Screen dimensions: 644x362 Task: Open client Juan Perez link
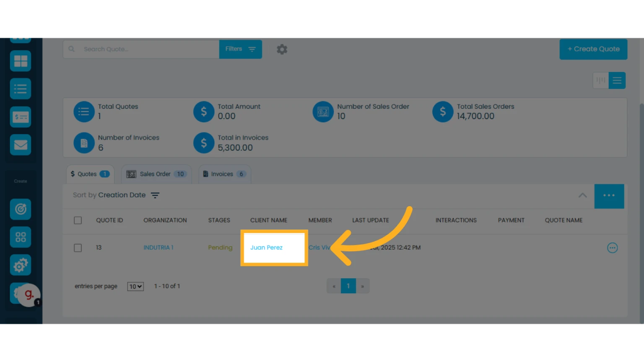point(266,248)
